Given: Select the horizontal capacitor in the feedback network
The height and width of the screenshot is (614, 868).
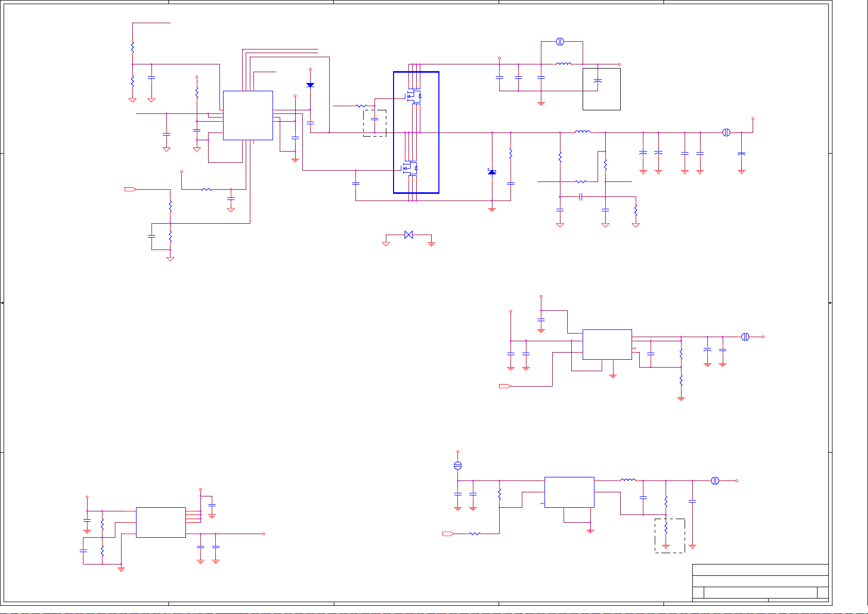Looking at the screenshot, I should click(x=581, y=196).
